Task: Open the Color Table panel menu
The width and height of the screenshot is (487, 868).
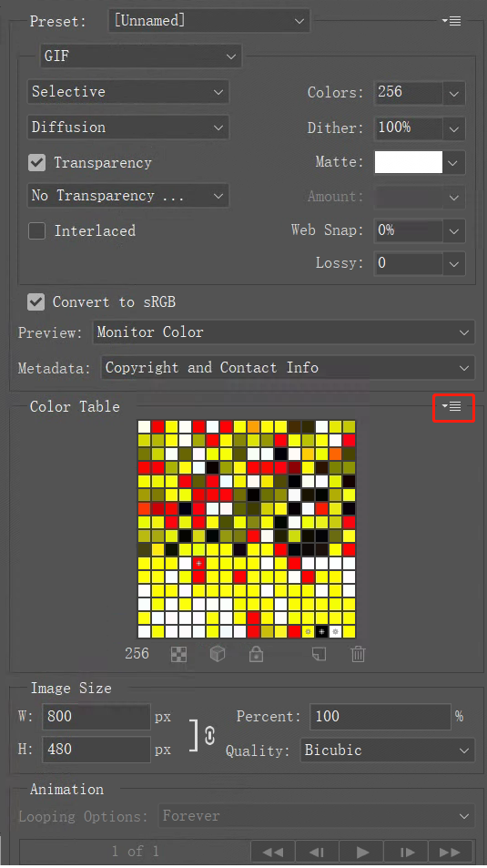Action: (452, 407)
